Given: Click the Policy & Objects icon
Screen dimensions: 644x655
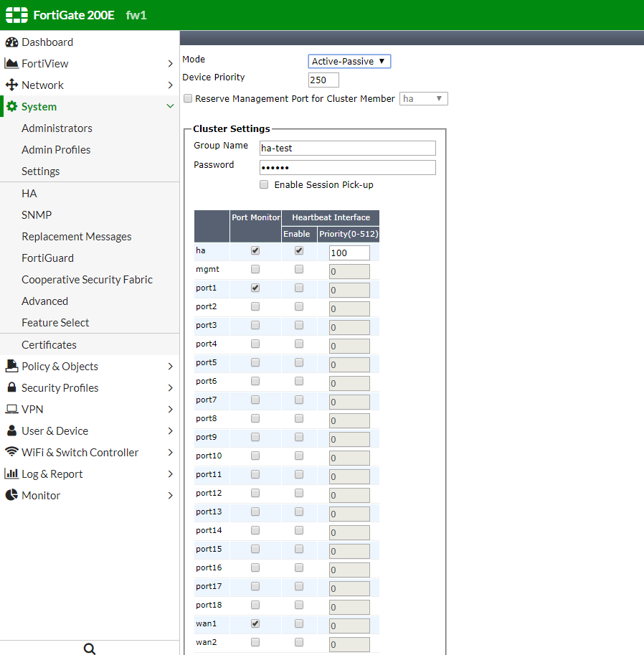Looking at the screenshot, I should point(11,366).
